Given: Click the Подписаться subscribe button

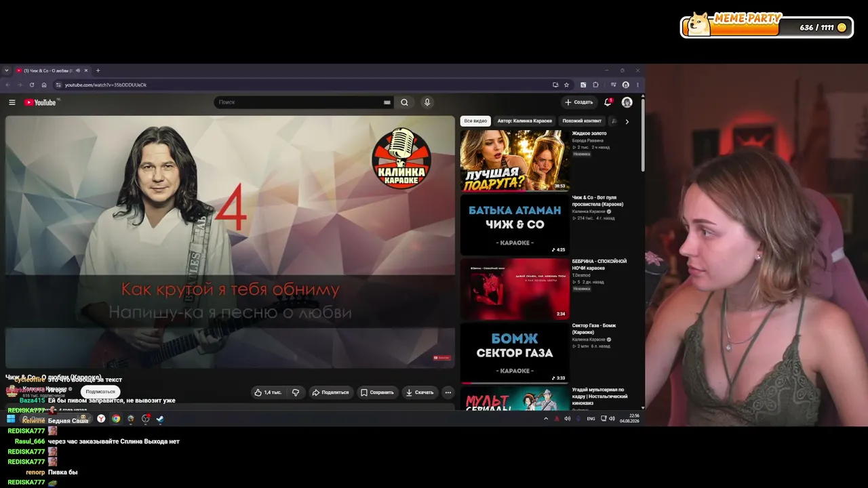Looking at the screenshot, I should tap(100, 392).
